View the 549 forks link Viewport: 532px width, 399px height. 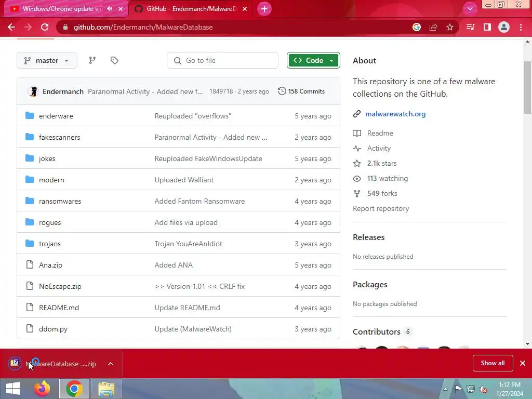(382, 193)
